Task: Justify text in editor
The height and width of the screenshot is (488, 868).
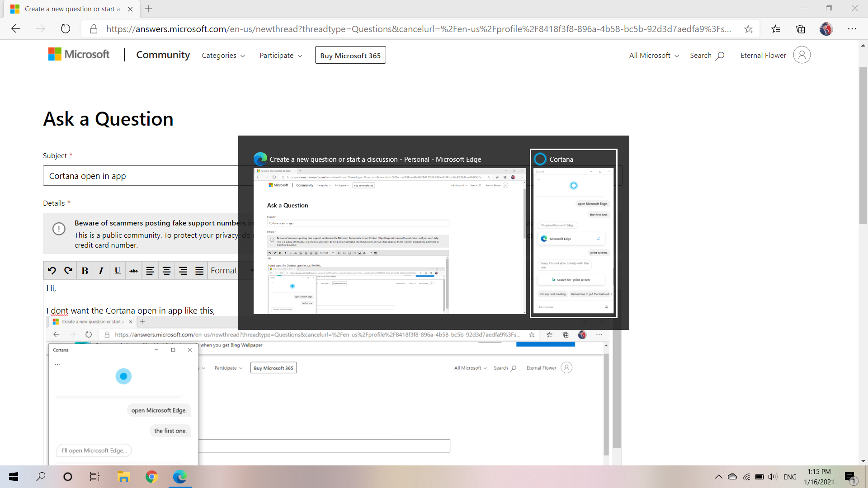Action: click(199, 271)
